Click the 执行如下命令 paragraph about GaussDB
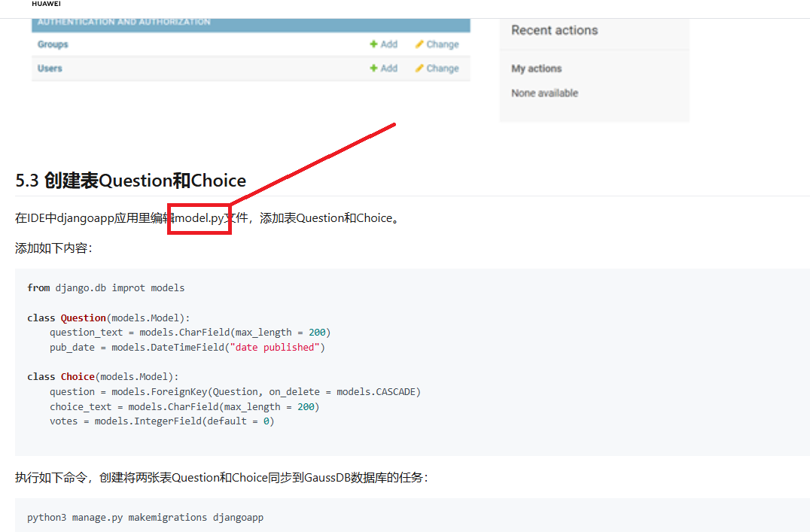Screen dimensions: 810x532 pyautogui.click(x=221, y=477)
